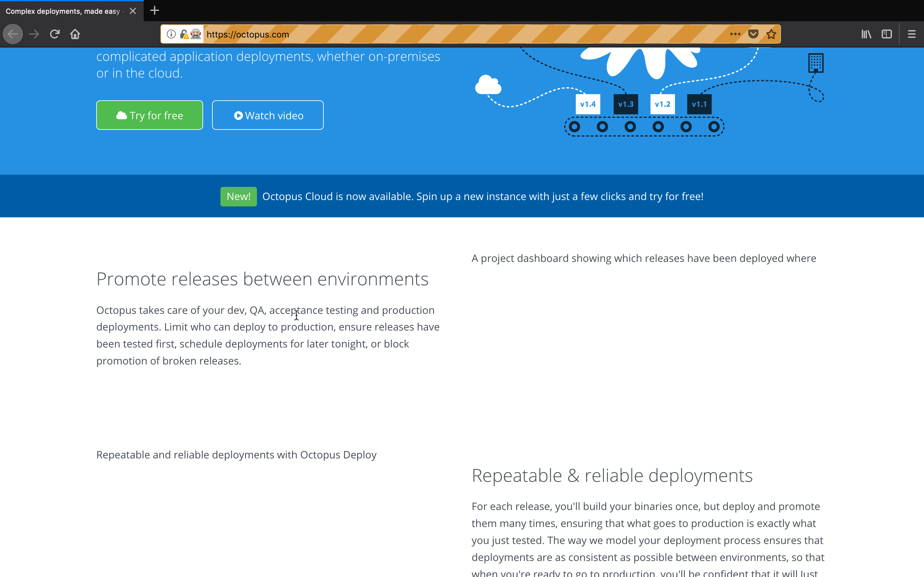Select the Complex deployments tab

[63, 11]
